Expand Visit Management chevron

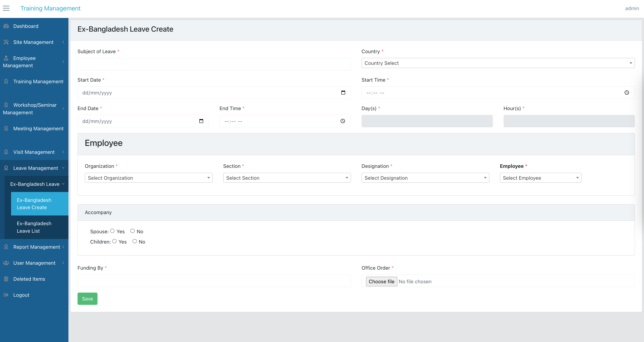[63, 152]
